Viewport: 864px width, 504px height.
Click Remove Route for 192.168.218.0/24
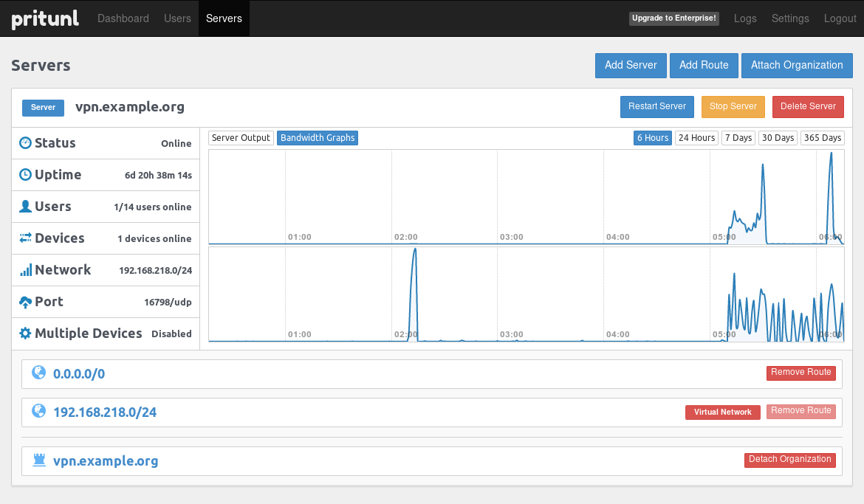[800, 412]
